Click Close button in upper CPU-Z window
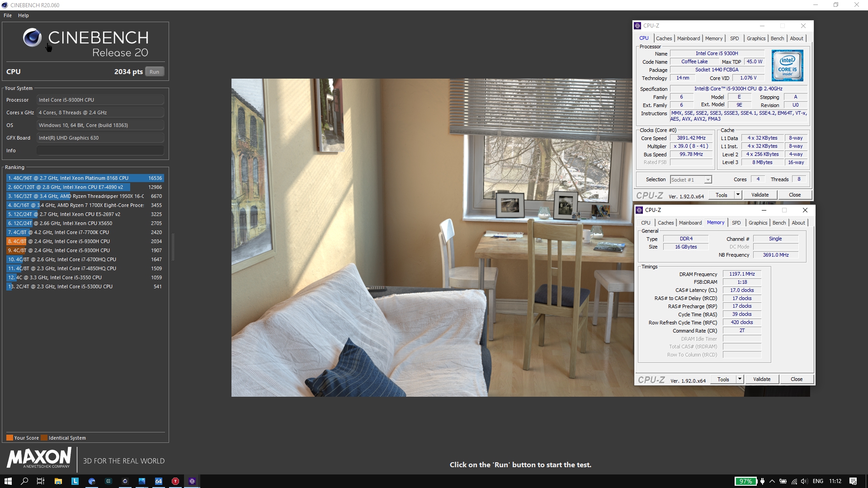The height and width of the screenshot is (488, 868). click(795, 195)
